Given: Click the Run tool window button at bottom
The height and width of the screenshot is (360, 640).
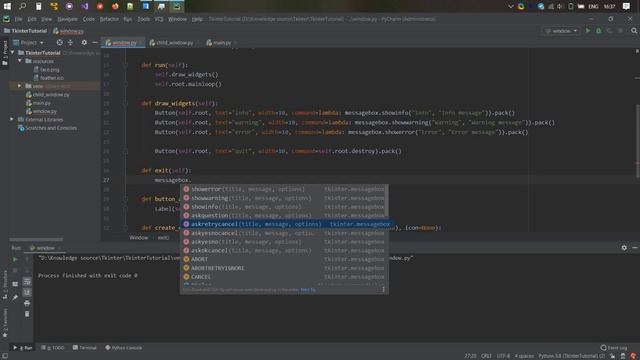Looking at the screenshot, I should pyautogui.click(x=23, y=348).
